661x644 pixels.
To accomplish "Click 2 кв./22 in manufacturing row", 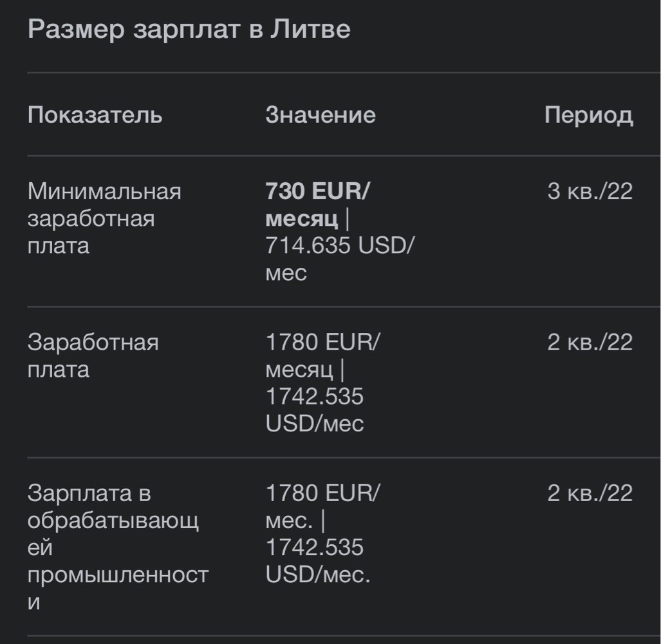I will 590,493.
